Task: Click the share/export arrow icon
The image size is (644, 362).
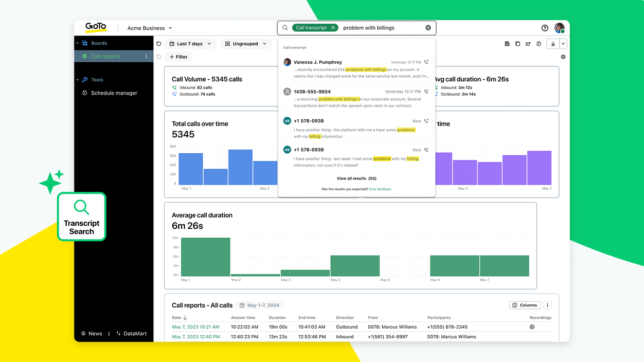Action: tap(528, 44)
